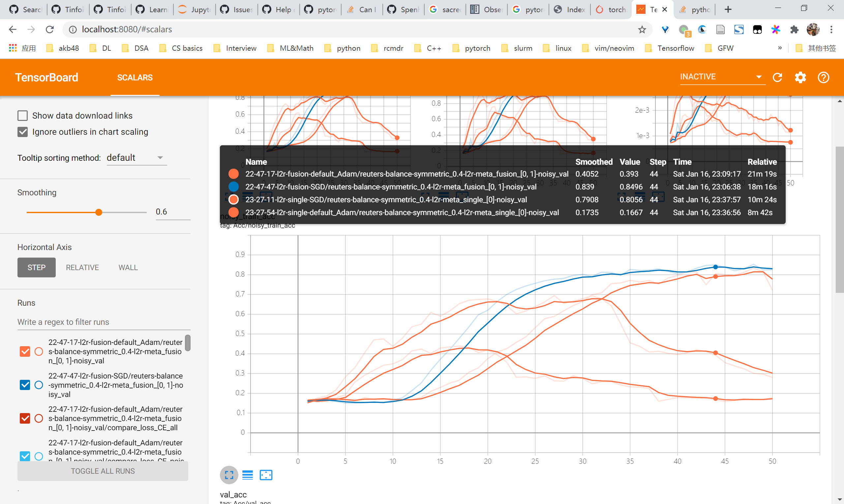Click the main page vertical scrollbar
The image size is (844, 504).
click(840, 219)
